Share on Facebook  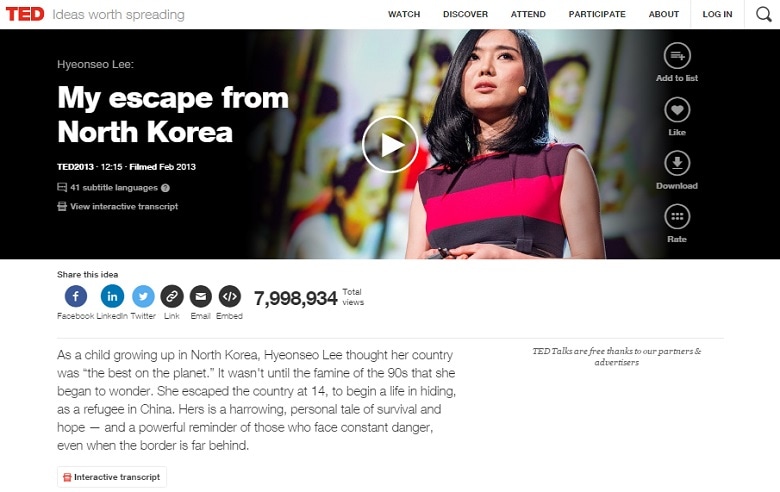pos(76,296)
